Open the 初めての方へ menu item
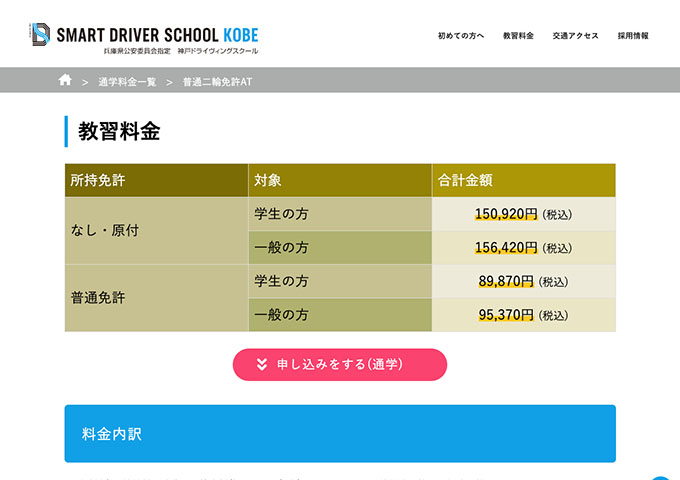This screenshot has height=480, width=680. coord(461,36)
